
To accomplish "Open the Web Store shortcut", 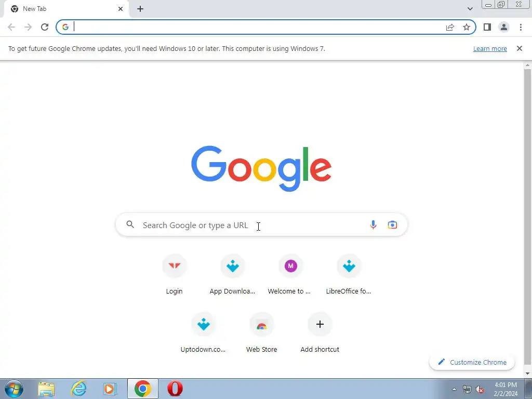I will [262, 333].
